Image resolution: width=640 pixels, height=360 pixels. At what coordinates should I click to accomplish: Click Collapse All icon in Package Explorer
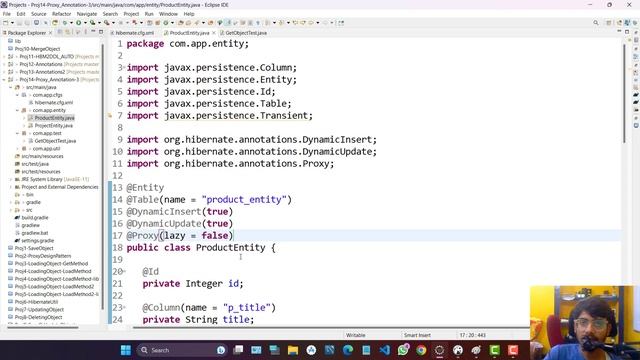coord(60,32)
